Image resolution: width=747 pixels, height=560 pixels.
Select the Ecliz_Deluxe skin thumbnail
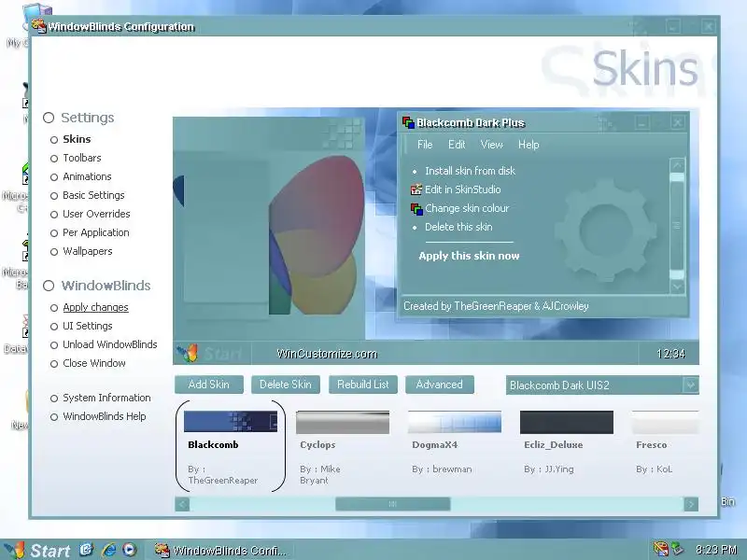[567, 422]
